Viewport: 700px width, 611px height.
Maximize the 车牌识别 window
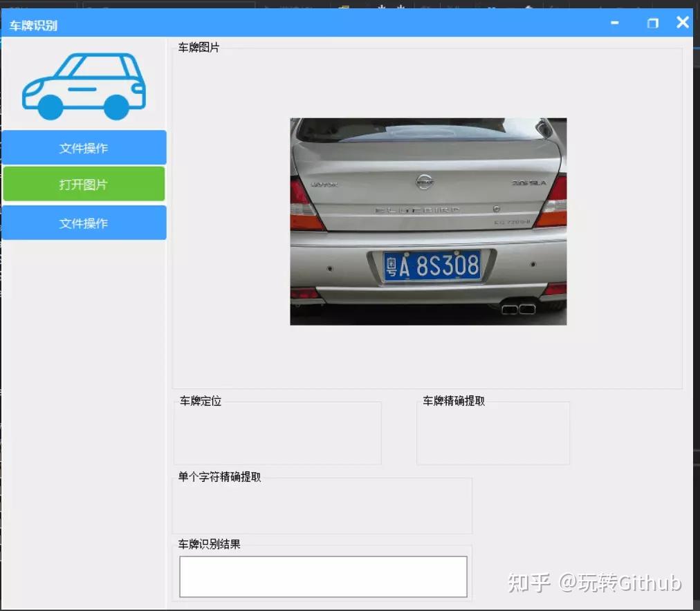[652, 23]
